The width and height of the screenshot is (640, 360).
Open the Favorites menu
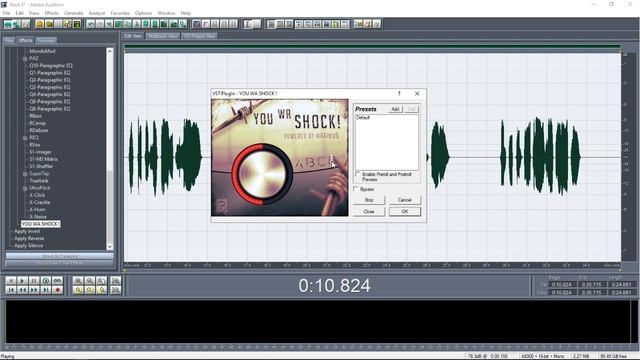[120, 13]
